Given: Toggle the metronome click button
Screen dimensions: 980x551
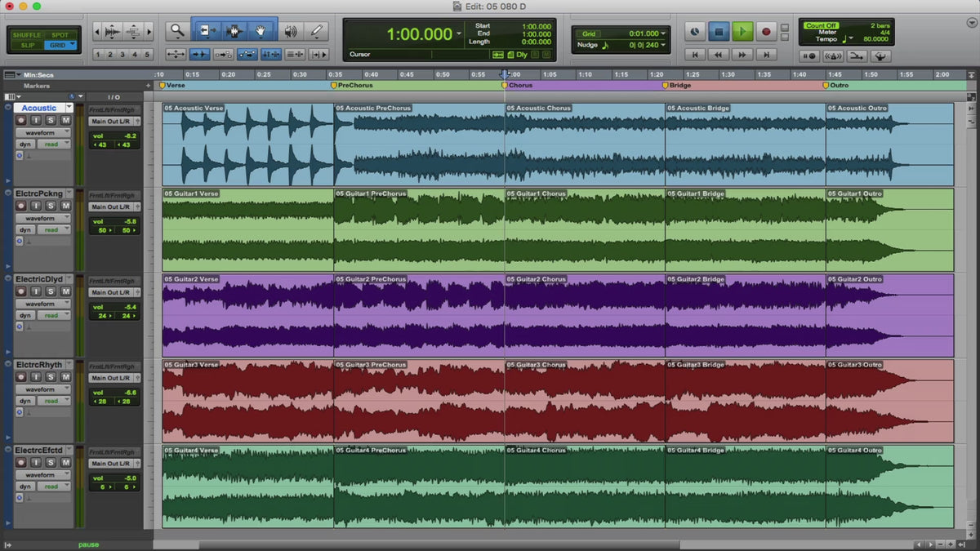Looking at the screenshot, I should point(833,56).
